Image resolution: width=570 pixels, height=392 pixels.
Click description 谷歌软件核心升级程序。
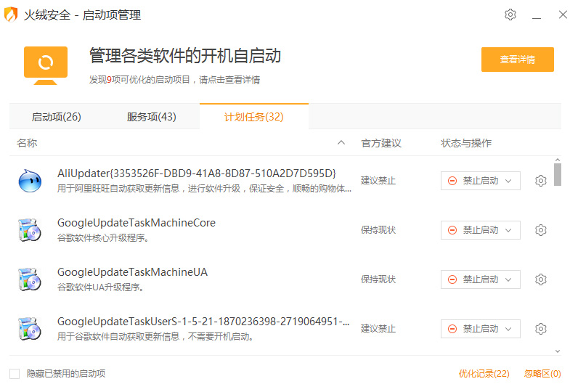click(103, 238)
